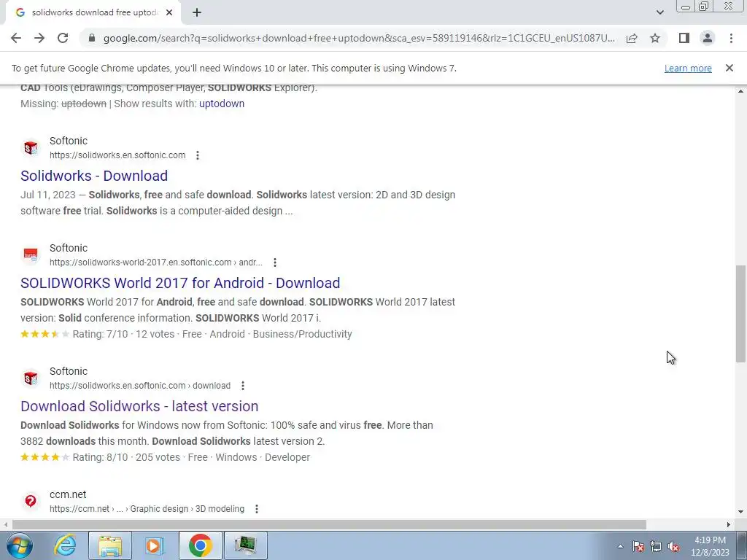Open the muted volume tray icon
Viewport: 747px width, 560px height.
(673, 547)
